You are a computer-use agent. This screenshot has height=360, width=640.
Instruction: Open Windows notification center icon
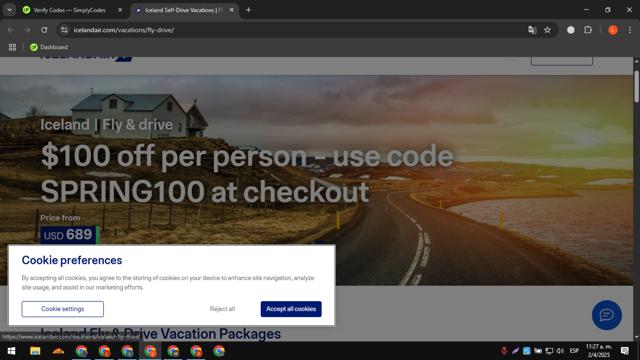(624, 351)
